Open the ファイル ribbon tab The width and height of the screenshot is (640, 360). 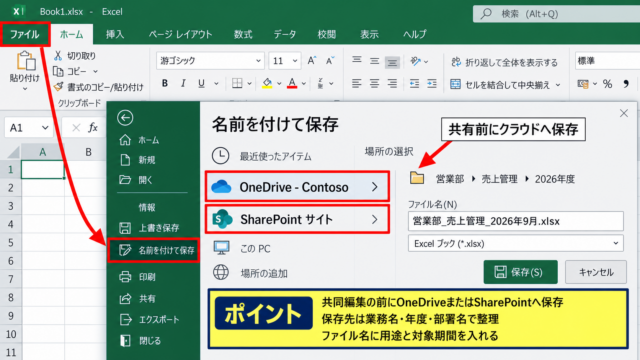click(x=24, y=34)
